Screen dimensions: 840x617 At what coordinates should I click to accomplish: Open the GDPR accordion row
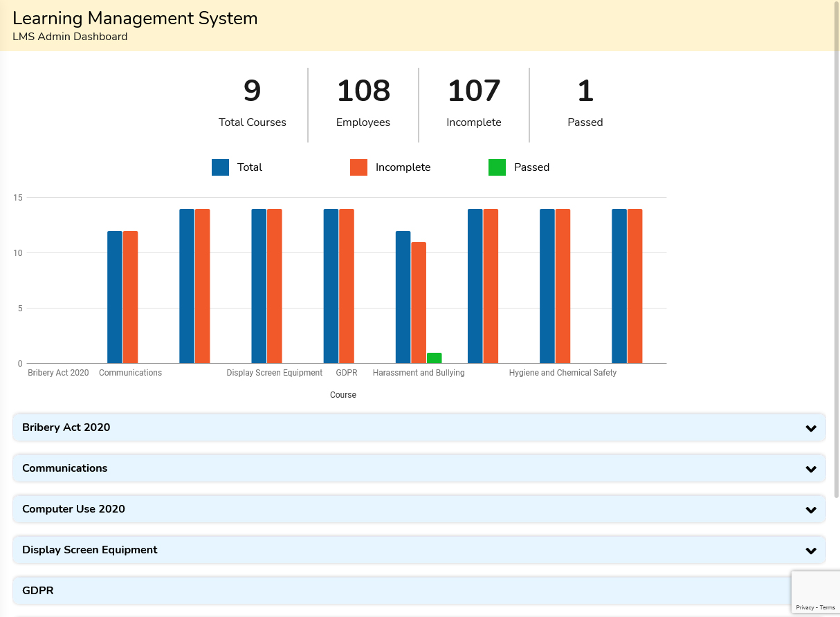(401, 591)
